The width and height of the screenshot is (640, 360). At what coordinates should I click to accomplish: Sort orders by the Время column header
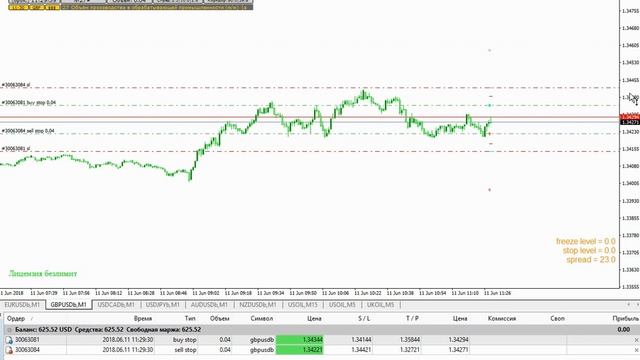pos(143,318)
